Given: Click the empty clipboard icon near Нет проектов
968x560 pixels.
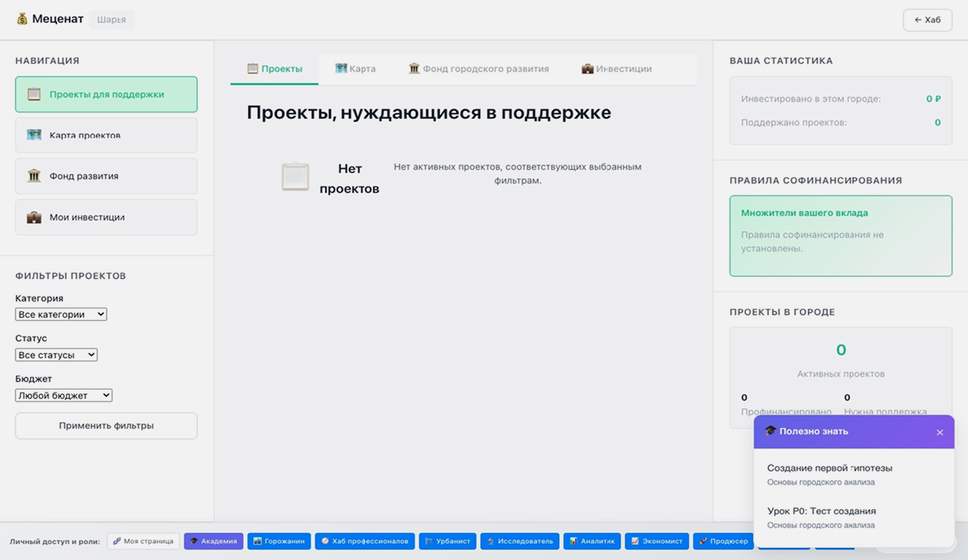Looking at the screenshot, I should click(x=295, y=177).
